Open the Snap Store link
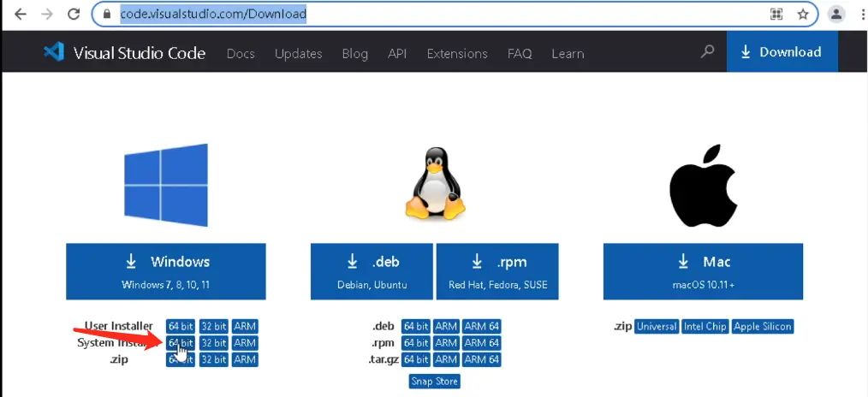868x397 pixels. [x=435, y=381]
